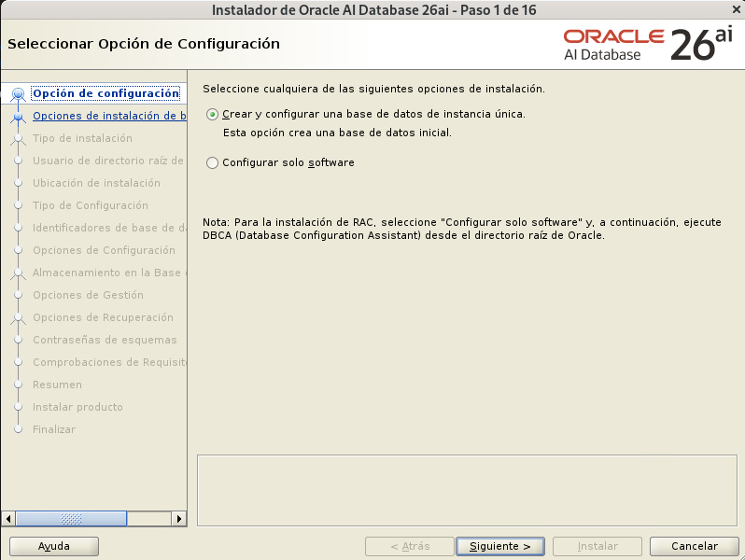Screen dimensions: 745x560
Task: Click the Almacenamiento en la Base step node
Action: click(18, 273)
